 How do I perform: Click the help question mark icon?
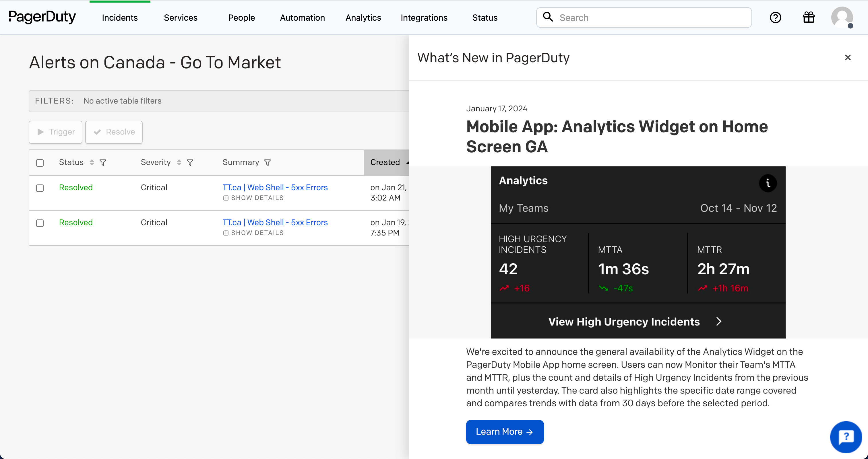tap(775, 17)
